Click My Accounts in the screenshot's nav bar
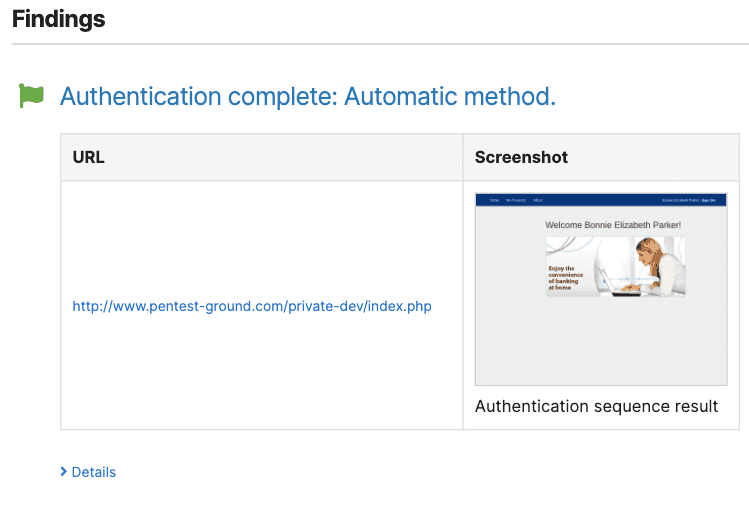 click(x=514, y=200)
